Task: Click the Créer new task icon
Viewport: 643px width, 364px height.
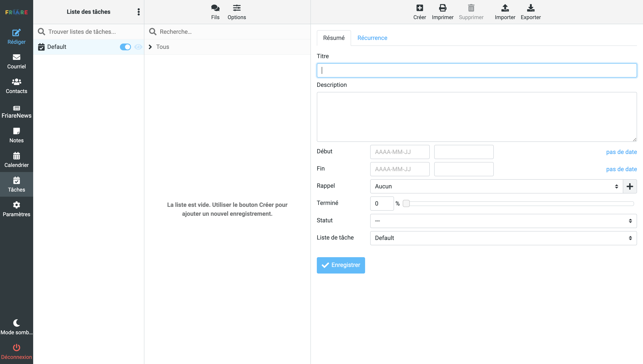Action: tap(420, 8)
